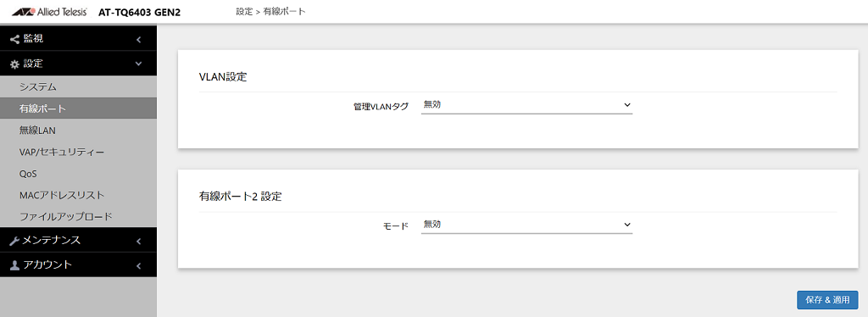The height and width of the screenshot is (317, 868).
Task: Open the モード dropdown for 有線ポート2
Action: [526, 224]
